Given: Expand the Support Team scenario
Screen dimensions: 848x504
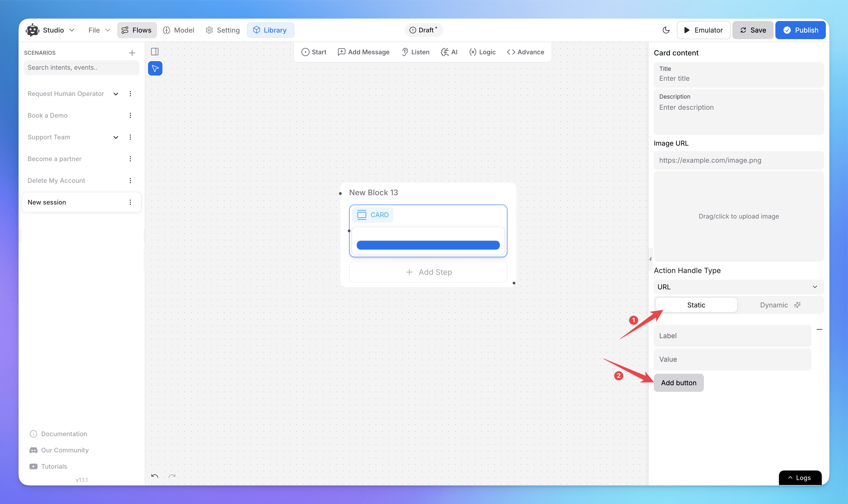Looking at the screenshot, I should (116, 137).
